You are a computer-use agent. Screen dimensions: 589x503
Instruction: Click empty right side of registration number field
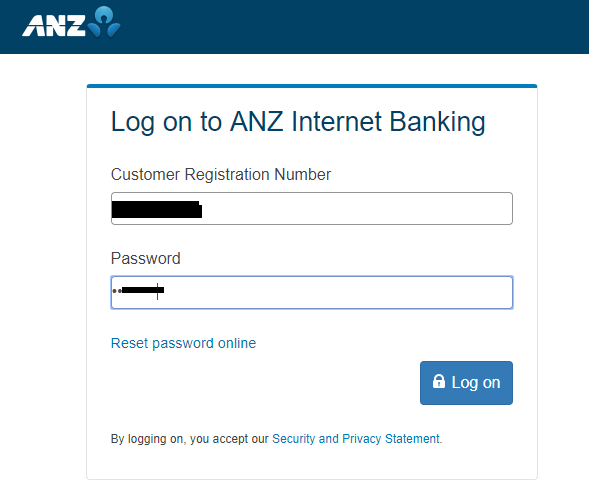357,208
